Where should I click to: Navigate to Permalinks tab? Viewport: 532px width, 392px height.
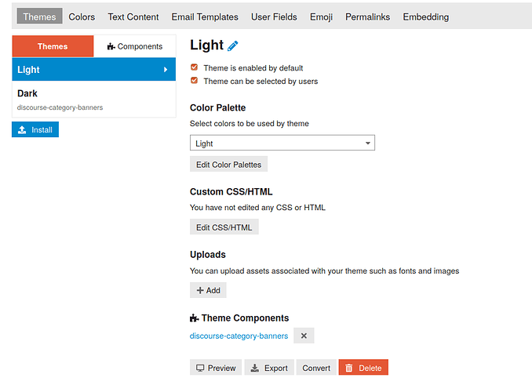click(368, 16)
